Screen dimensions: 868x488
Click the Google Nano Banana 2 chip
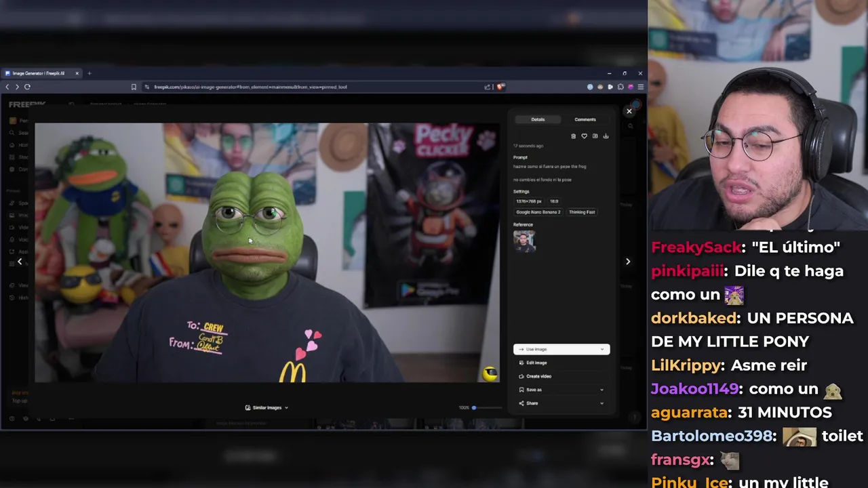coord(538,212)
